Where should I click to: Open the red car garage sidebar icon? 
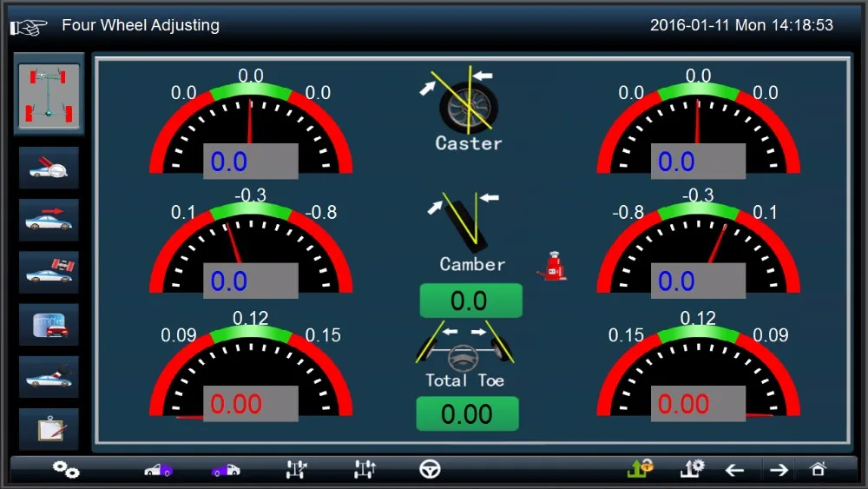tap(49, 324)
